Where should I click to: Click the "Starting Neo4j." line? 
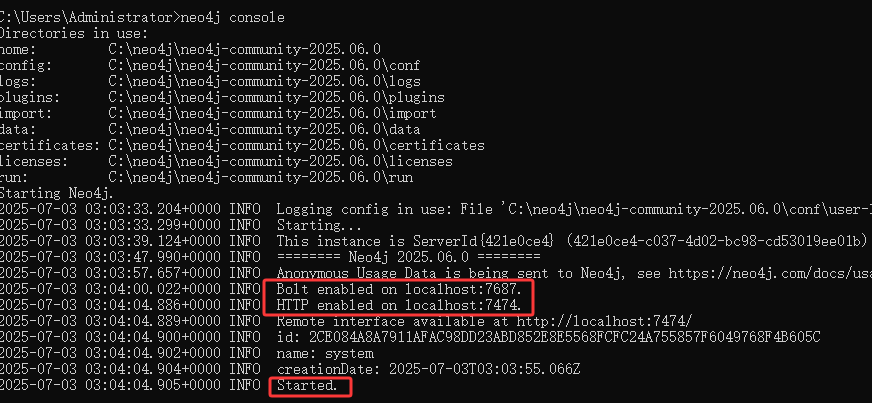[57, 195]
